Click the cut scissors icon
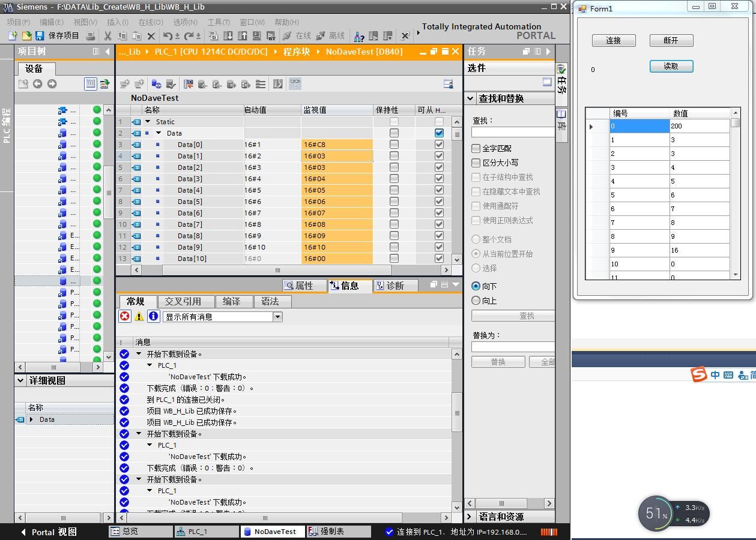The height and width of the screenshot is (540, 756). click(x=108, y=36)
